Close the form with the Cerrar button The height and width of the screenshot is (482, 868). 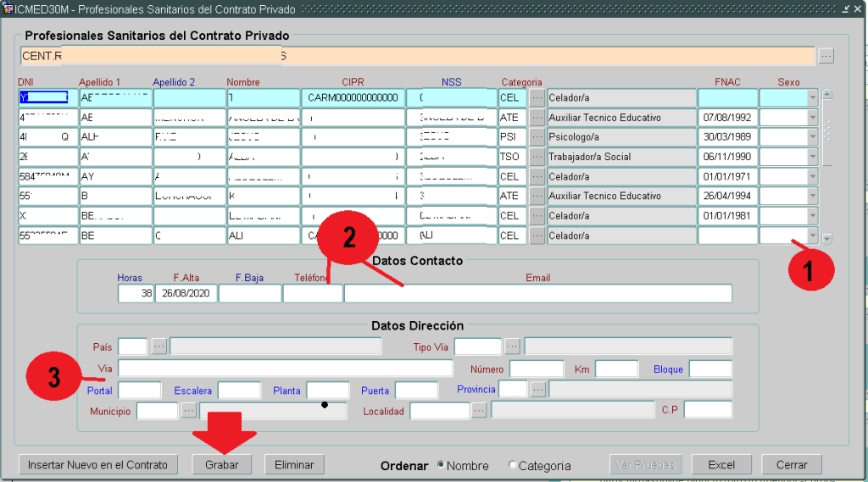pyautogui.click(x=791, y=465)
